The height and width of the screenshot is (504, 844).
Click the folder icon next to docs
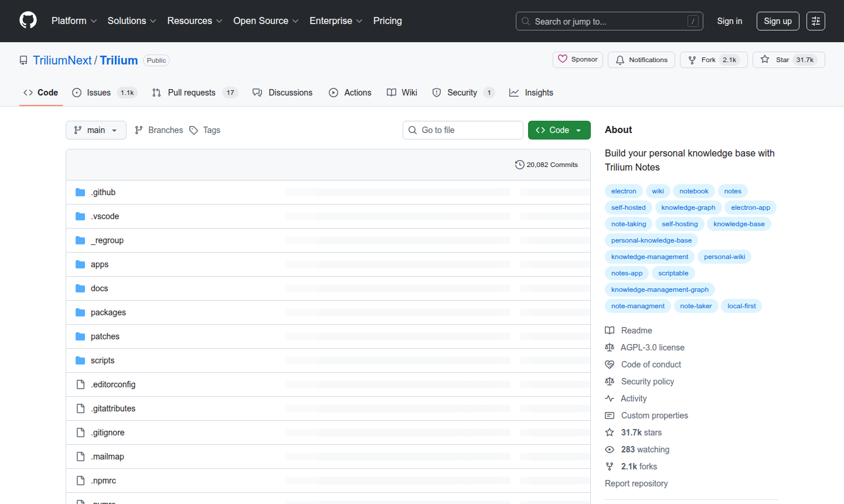tap(80, 288)
